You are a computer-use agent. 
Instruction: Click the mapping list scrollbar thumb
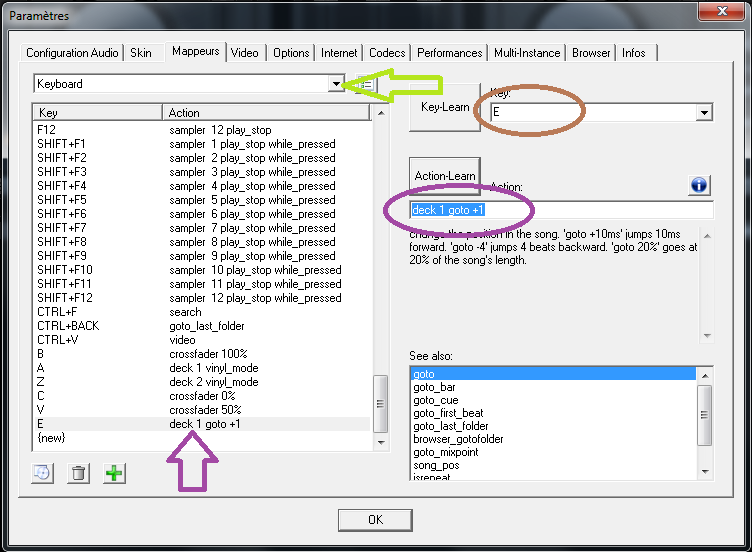point(380,404)
